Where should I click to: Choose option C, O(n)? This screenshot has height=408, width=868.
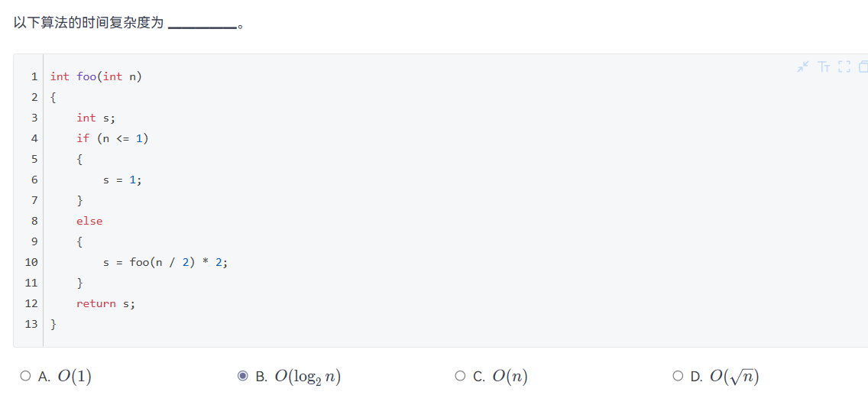[x=460, y=377]
